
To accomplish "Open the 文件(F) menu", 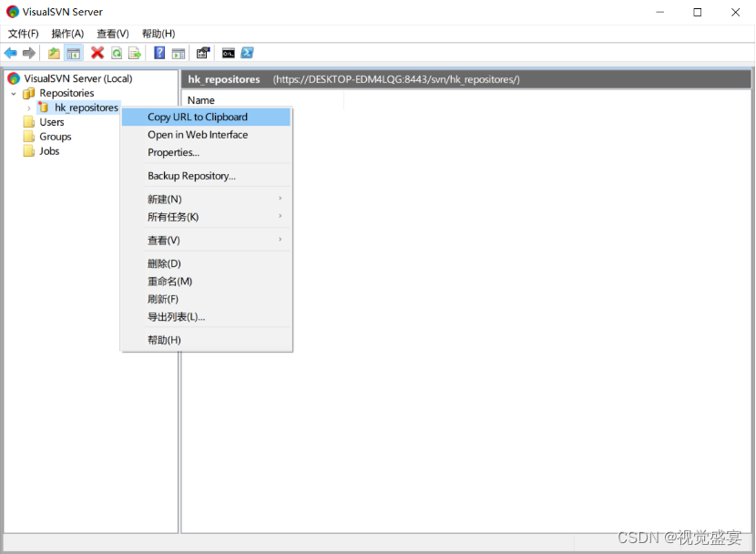I will click(x=23, y=34).
